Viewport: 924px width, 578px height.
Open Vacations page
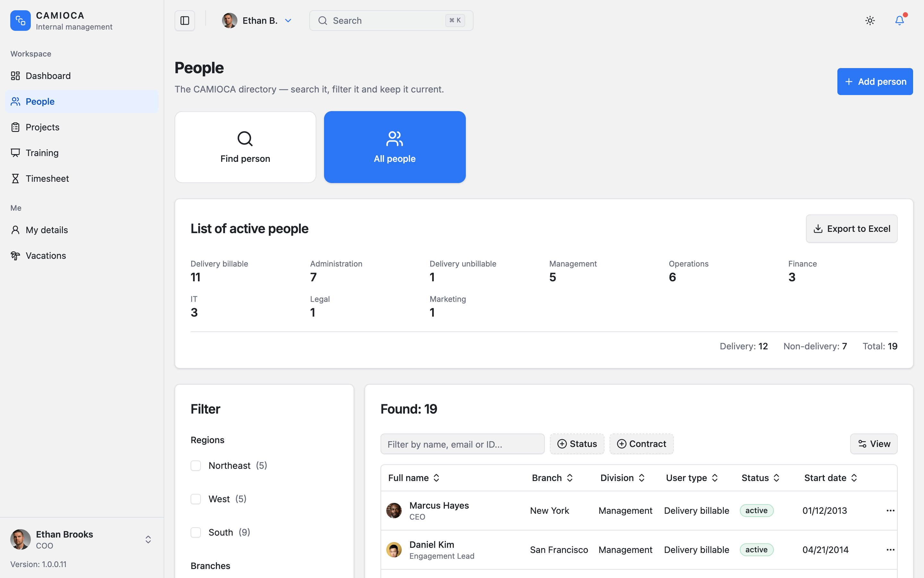tap(82, 255)
